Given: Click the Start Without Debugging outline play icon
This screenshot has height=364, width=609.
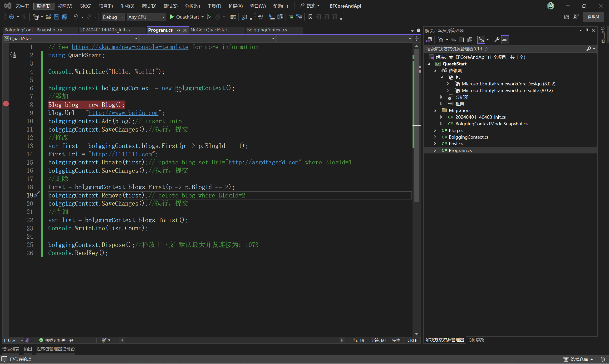Looking at the screenshot, I should (209, 17).
